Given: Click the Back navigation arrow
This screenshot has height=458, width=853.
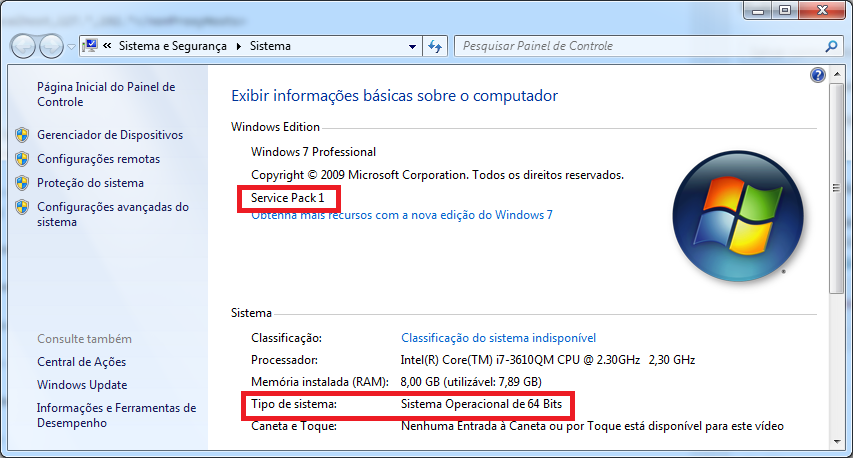Looking at the screenshot, I should click(x=24, y=46).
